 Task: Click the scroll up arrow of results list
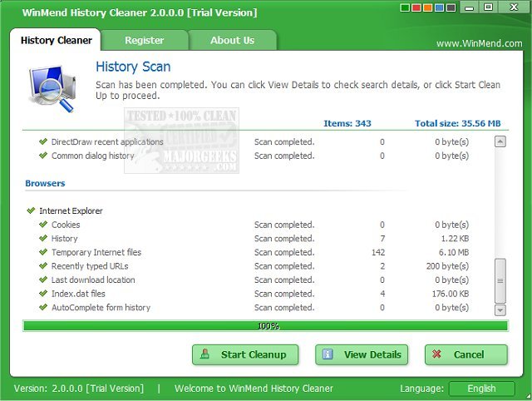[x=500, y=141]
